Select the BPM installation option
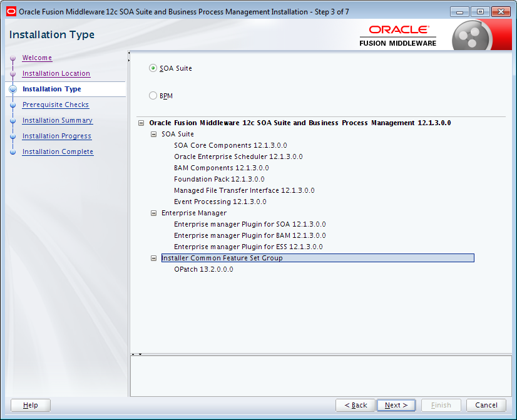This screenshot has height=420, width=517. (x=152, y=96)
